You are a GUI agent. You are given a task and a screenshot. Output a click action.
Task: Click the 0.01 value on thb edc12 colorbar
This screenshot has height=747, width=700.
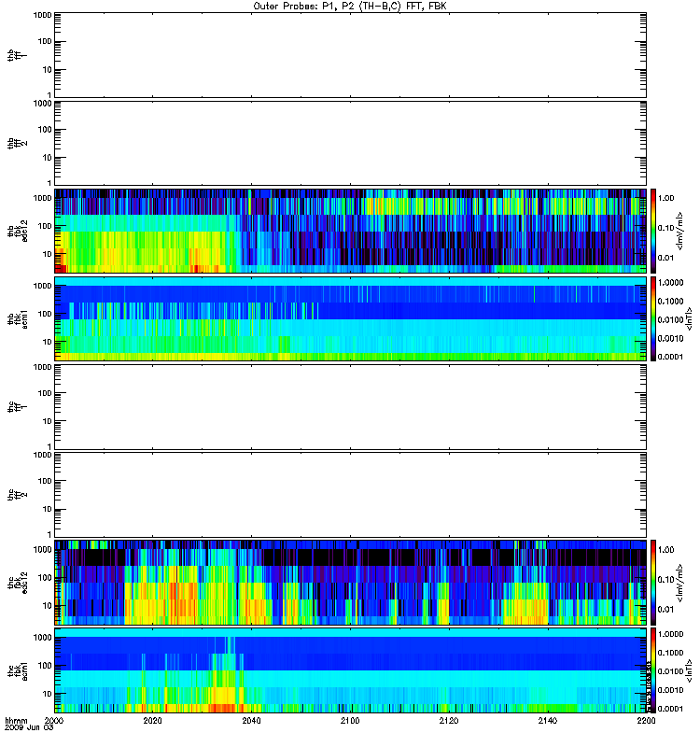click(665, 258)
